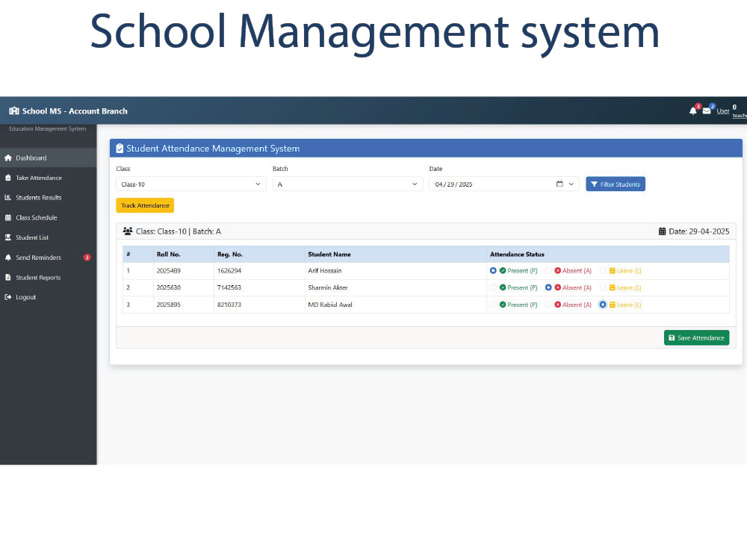Mark Sharmin Akter as on Leave
747x560 pixels.
(603, 287)
